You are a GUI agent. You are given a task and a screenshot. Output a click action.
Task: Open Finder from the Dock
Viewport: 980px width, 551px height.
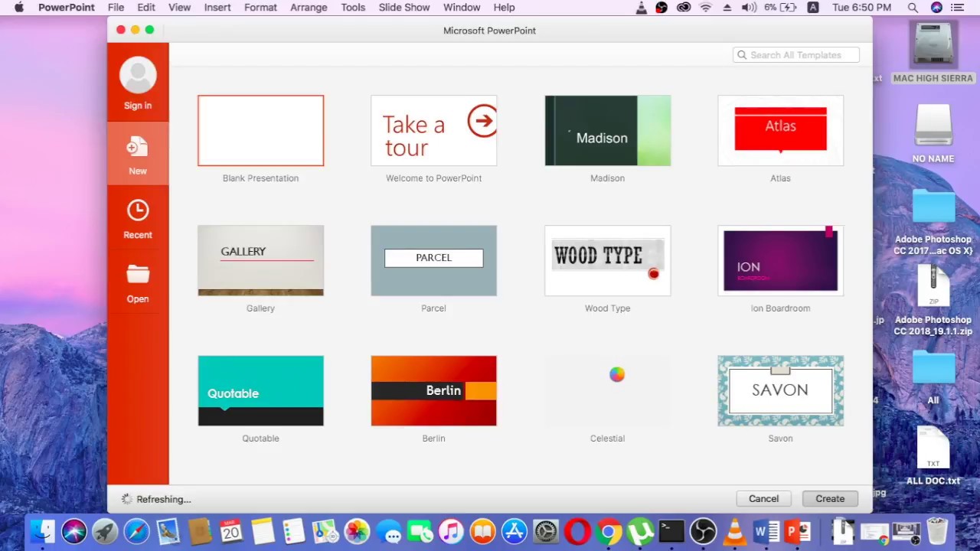[x=43, y=531]
